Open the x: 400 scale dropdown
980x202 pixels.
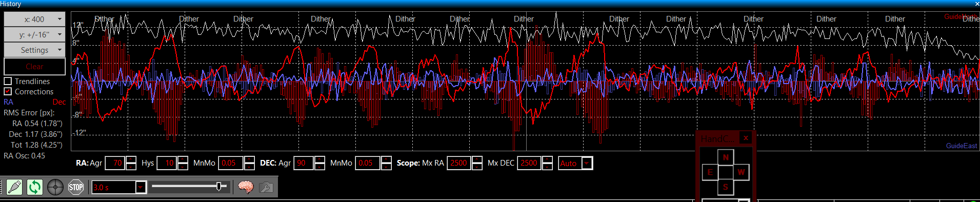[35, 19]
